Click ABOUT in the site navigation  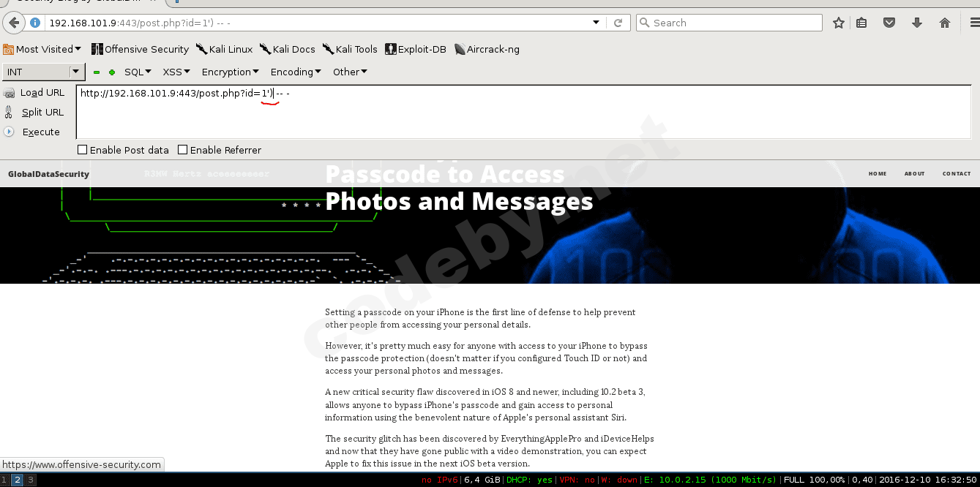point(914,174)
